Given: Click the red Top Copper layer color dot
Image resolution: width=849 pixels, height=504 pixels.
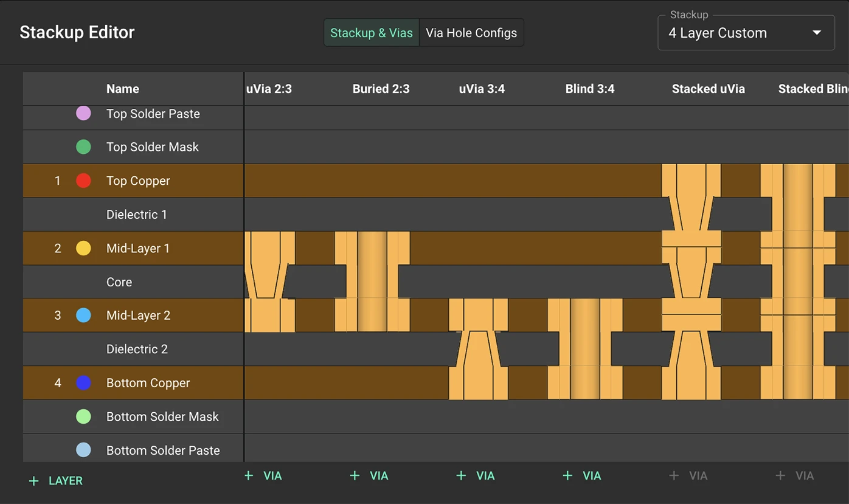Looking at the screenshot, I should tap(83, 181).
